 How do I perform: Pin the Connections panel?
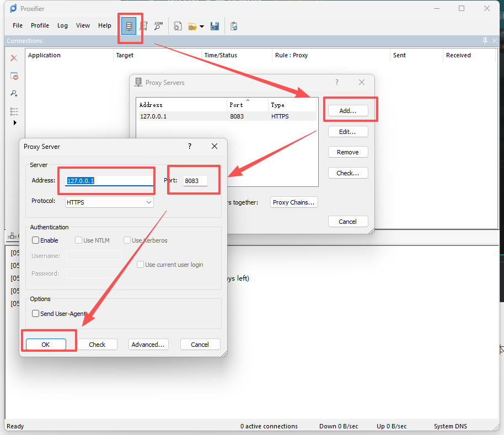pyautogui.click(x=485, y=40)
